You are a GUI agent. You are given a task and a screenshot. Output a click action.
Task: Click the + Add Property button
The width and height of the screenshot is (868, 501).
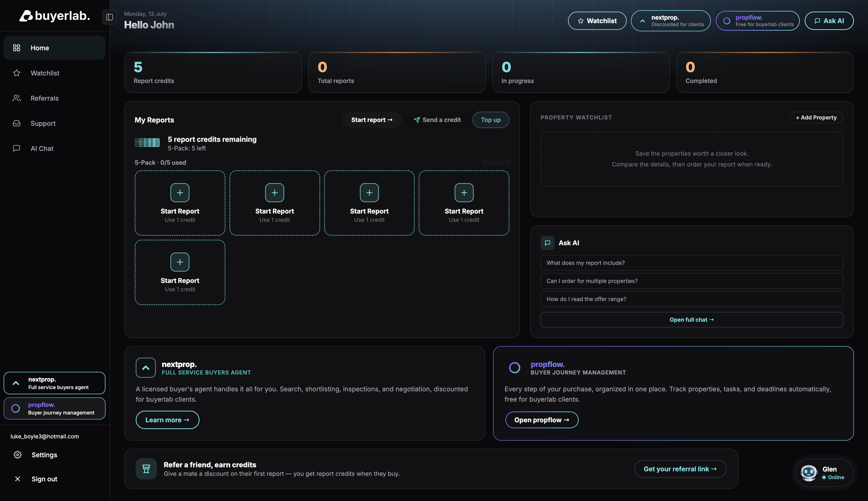pyautogui.click(x=816, y=117)
